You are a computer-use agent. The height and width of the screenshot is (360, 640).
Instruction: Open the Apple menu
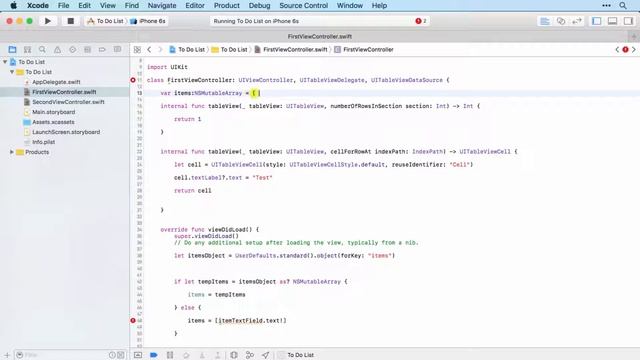pos(13,5)
